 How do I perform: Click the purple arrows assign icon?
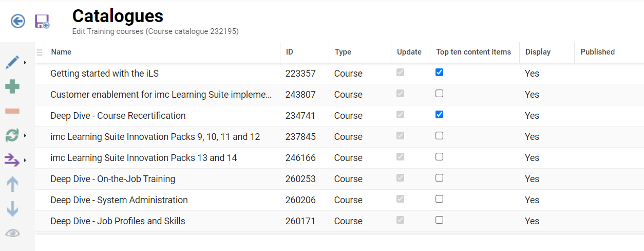coord(12,160)
